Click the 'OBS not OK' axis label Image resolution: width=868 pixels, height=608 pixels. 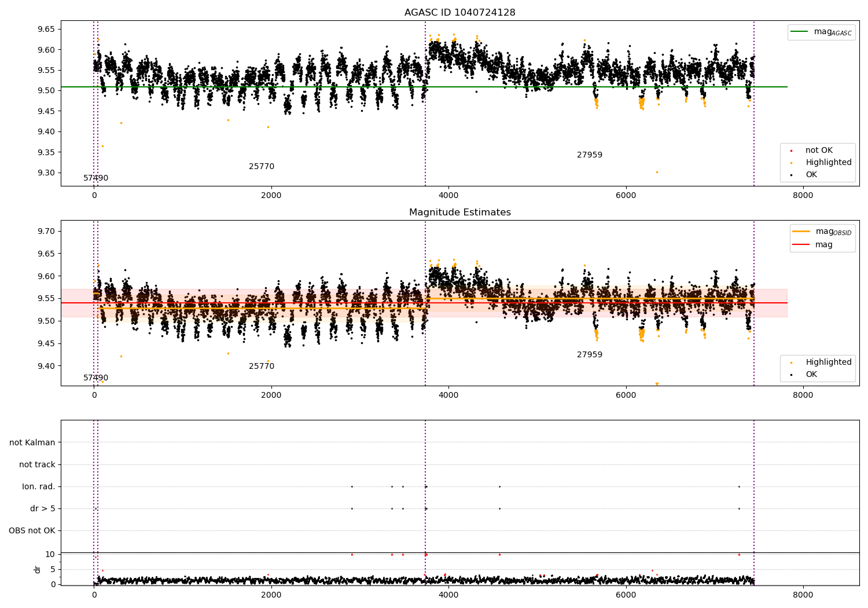(x=32, y=530)
